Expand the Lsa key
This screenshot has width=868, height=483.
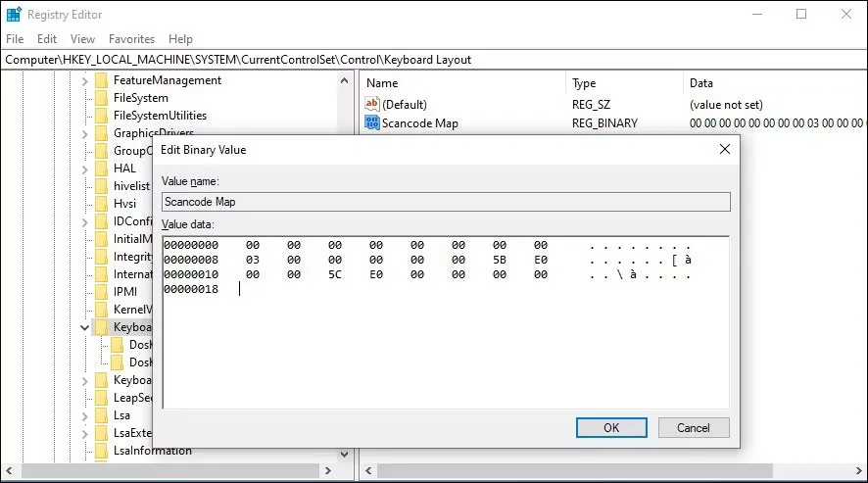click(84, 416)
